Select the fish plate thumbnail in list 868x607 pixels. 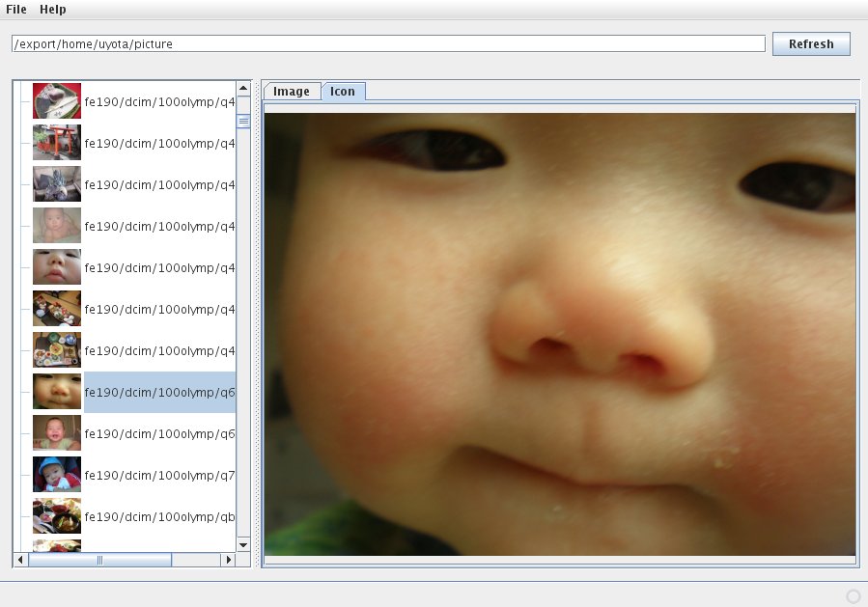(57, 101)
